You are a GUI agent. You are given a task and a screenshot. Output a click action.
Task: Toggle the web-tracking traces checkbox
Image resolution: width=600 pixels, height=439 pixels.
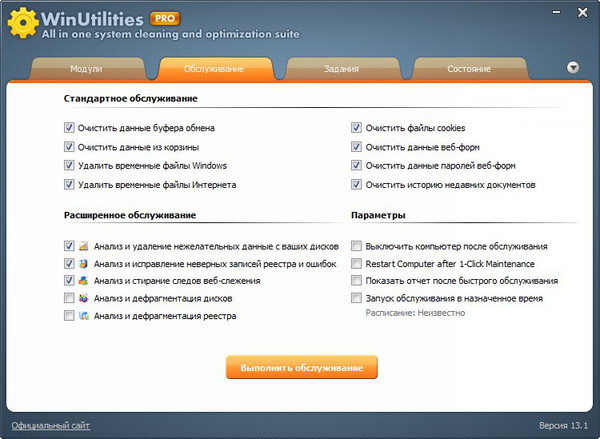(69, 281)
